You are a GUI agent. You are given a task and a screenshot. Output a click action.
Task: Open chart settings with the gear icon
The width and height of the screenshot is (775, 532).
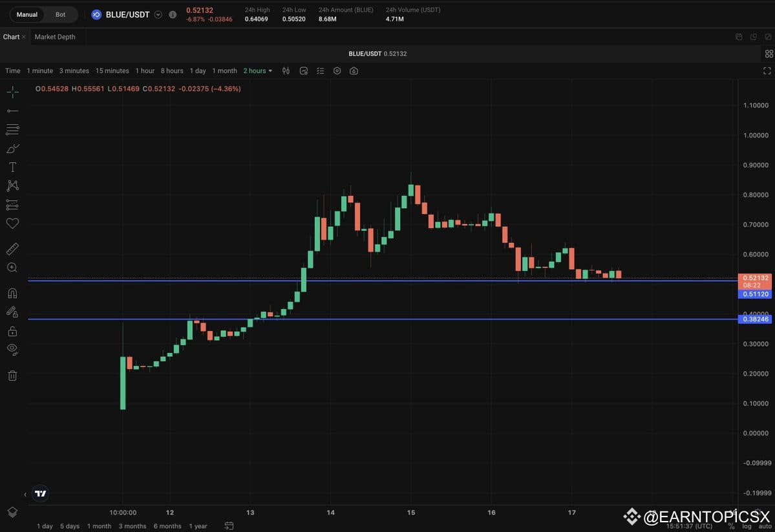tap(337, 70)
